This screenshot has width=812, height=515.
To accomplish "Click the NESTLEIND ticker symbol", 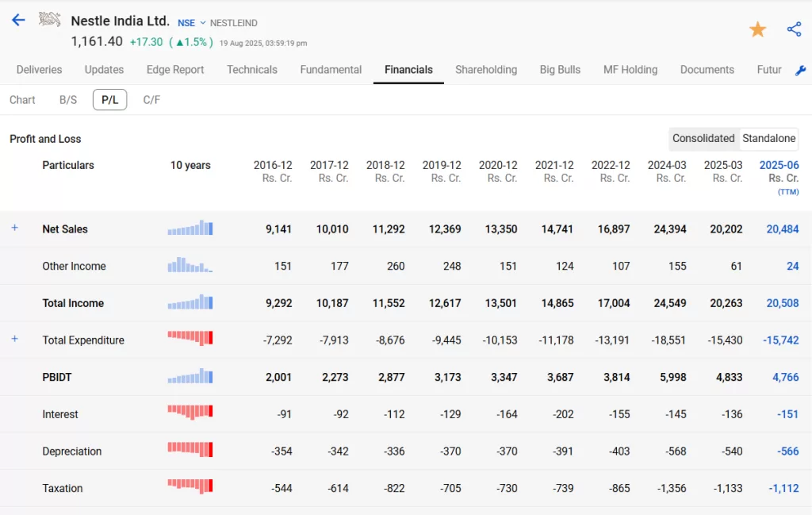I will click(234, 23).
